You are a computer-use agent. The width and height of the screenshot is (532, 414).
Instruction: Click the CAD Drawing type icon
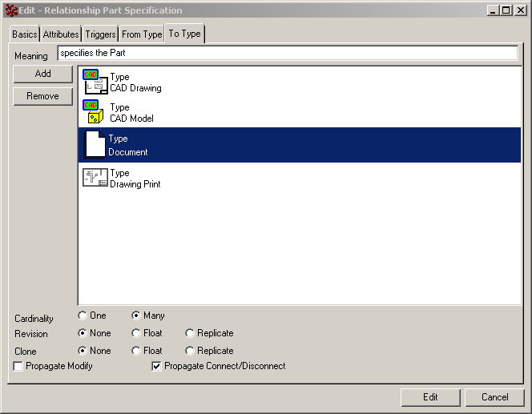coord(95,82)
